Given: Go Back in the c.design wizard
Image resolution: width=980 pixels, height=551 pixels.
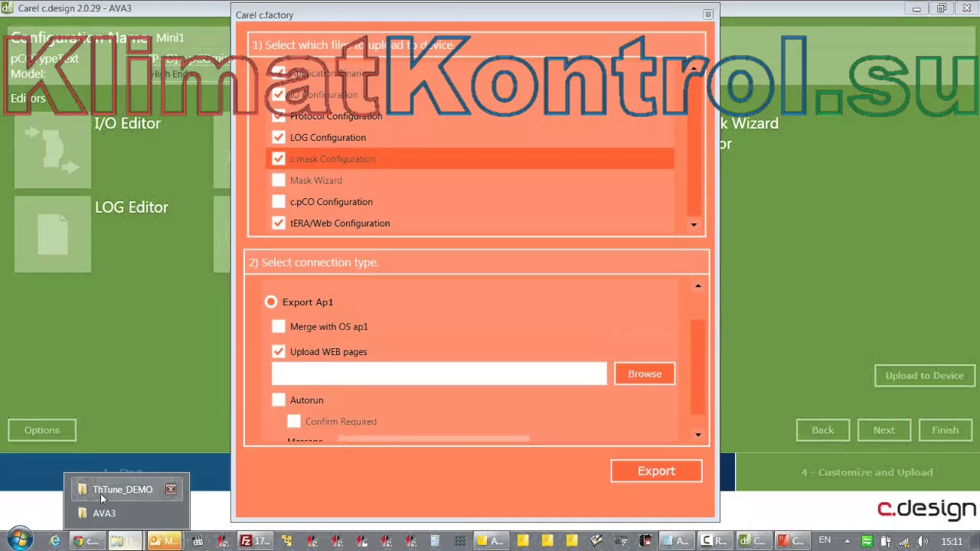Looking at the screenshot, I should coord(823,430).
